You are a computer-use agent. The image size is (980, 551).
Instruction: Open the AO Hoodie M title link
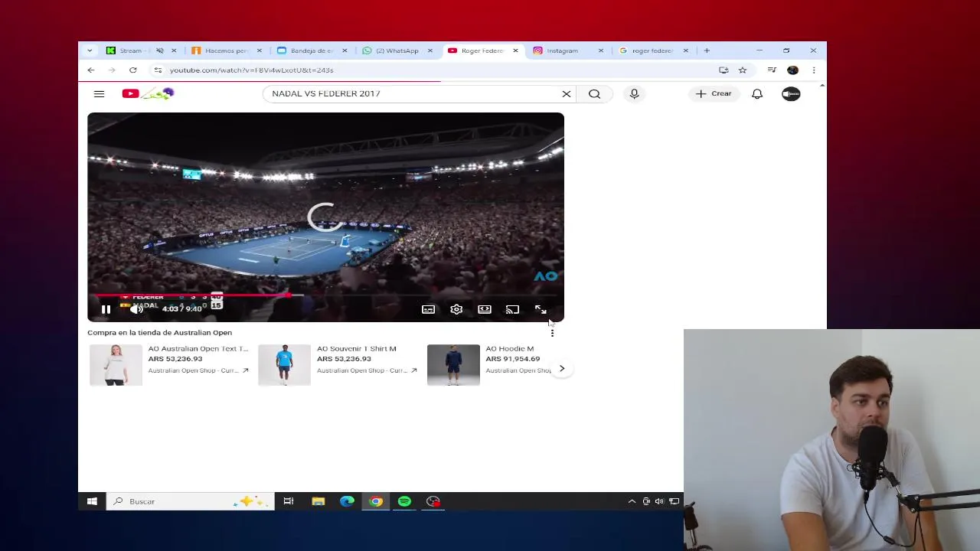[510, 348]
